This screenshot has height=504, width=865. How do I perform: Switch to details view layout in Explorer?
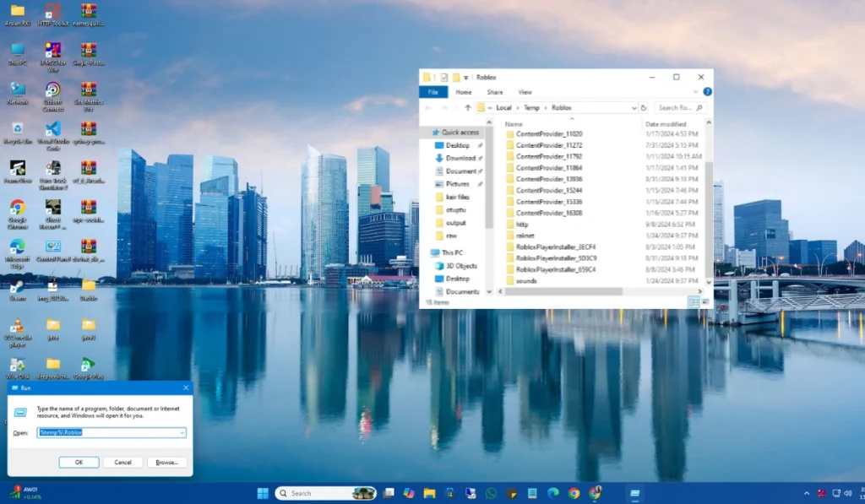(x=694, y=301)
